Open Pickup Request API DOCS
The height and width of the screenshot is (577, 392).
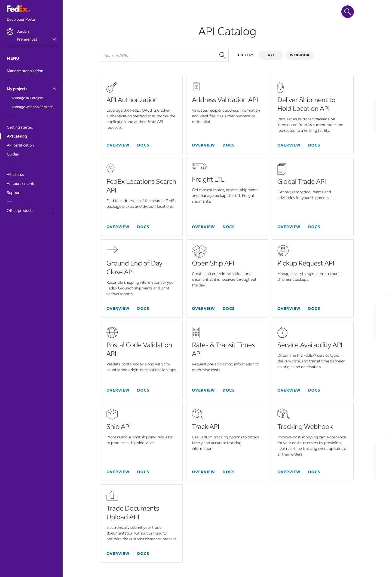click(x=314, y=309)
